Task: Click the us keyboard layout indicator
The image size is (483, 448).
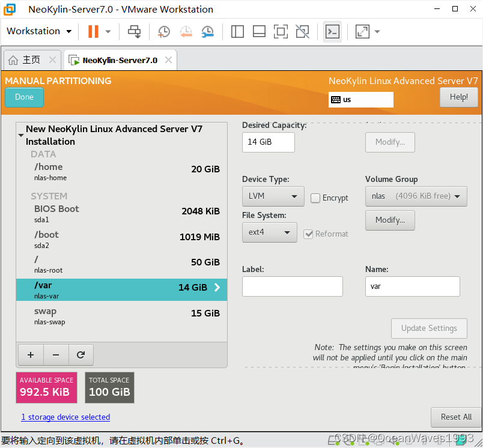Action: (x=360, y=100)
